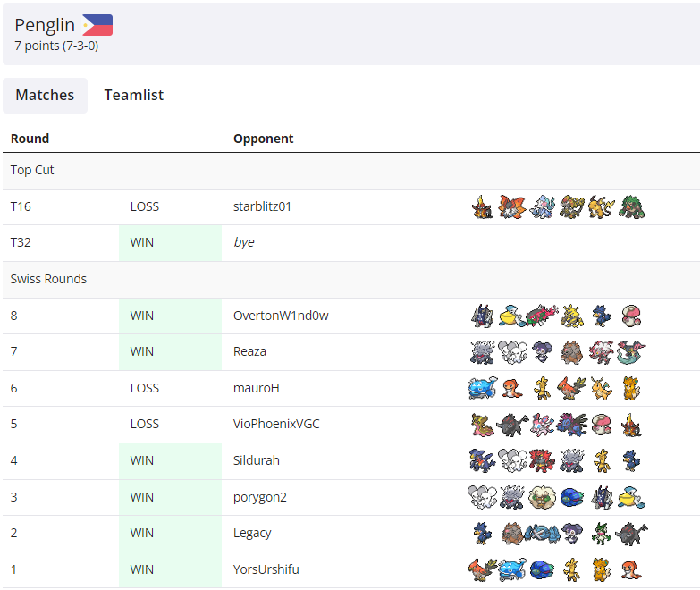Open opponent porygon2's profile
The height and width of the screenshot is (590, 700).
pos(260,497)
